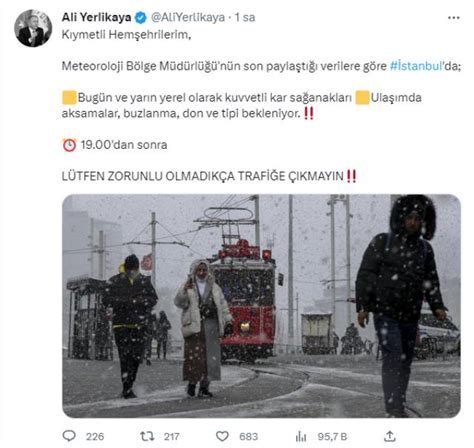Open the Ali Yerlikaya display name
Image resolution: width=474 pixels, height=448 pixels.
pos(96,17)
